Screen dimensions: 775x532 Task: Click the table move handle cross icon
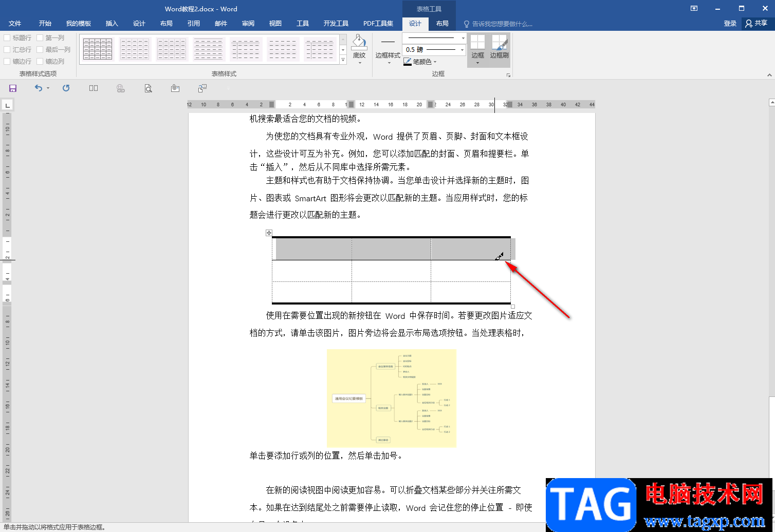(x=269, y=233)
